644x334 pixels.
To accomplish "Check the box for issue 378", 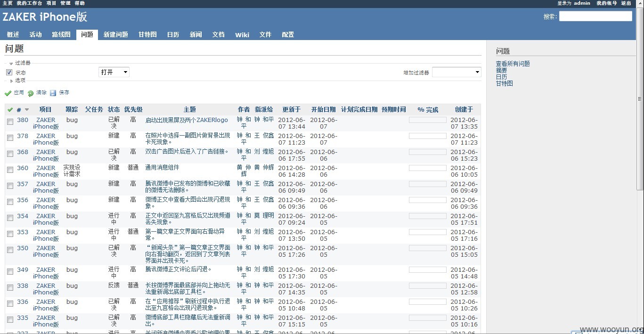I will (10, 138).
